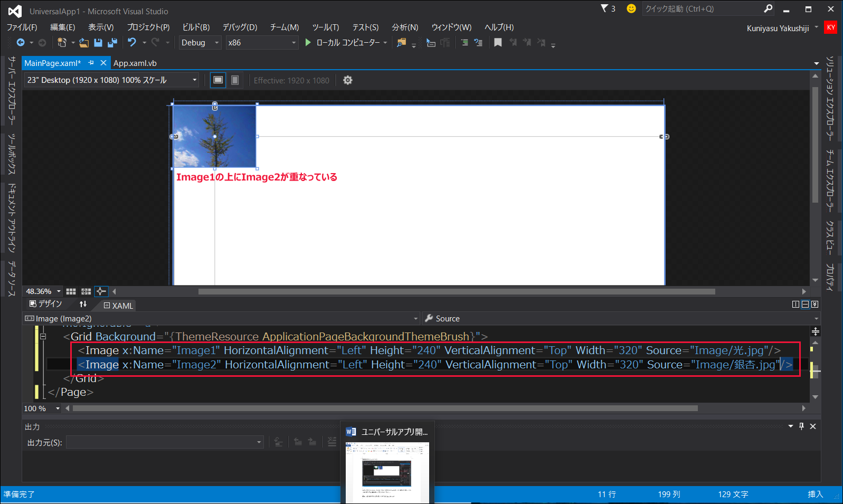Open the 編集(E) menu

click(62, 27)
